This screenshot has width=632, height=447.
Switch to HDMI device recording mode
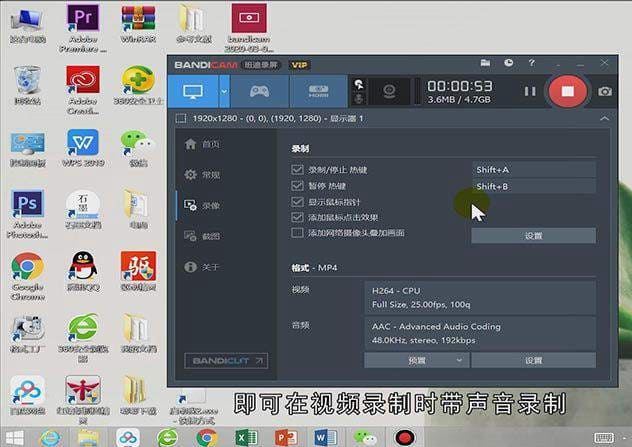click(x=318, y=91)
